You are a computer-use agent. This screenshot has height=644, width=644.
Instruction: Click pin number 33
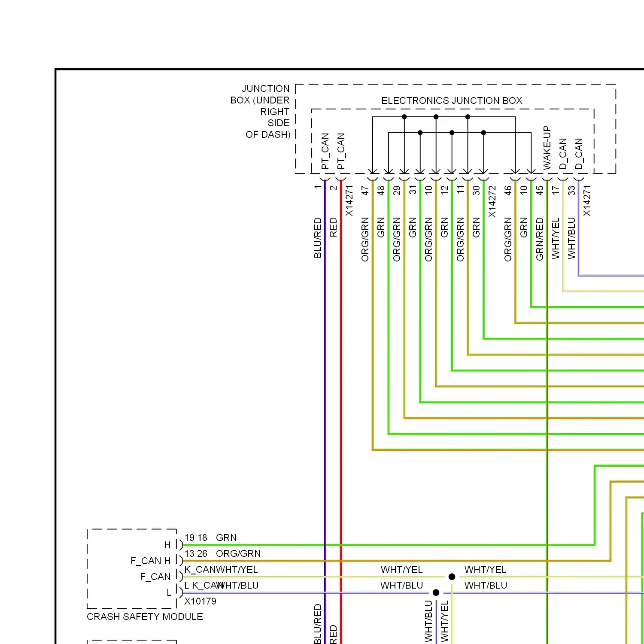point(571,190)
